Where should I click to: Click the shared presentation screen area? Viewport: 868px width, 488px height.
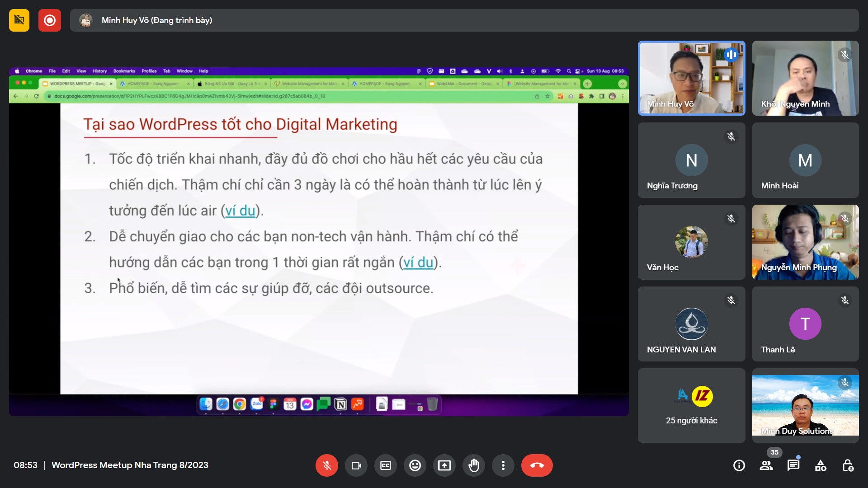point(319,242)
